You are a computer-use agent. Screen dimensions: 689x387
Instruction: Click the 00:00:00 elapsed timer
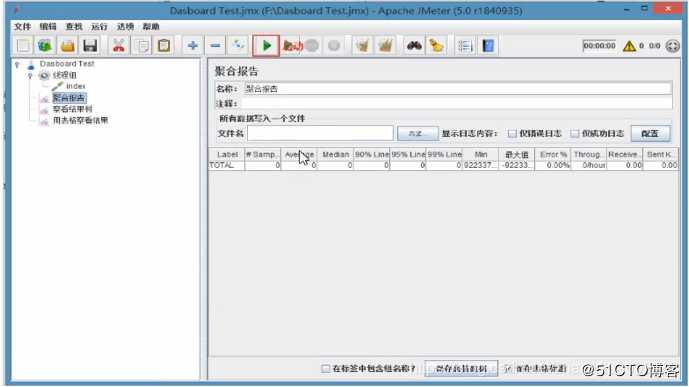pyautogui.click(x=599, y=46)
